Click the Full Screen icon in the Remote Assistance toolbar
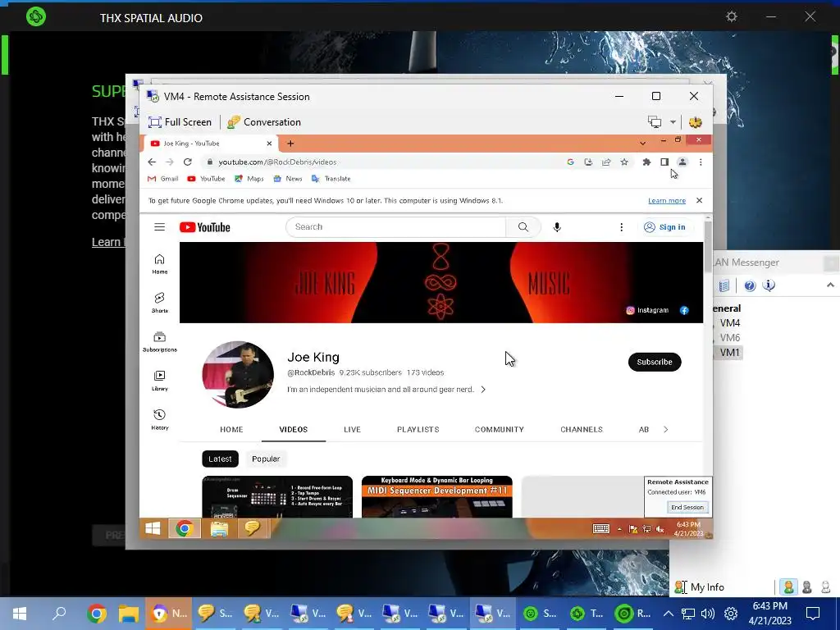Image resolution: width=840 pixels, height=630 pixels. pos(155,122)
